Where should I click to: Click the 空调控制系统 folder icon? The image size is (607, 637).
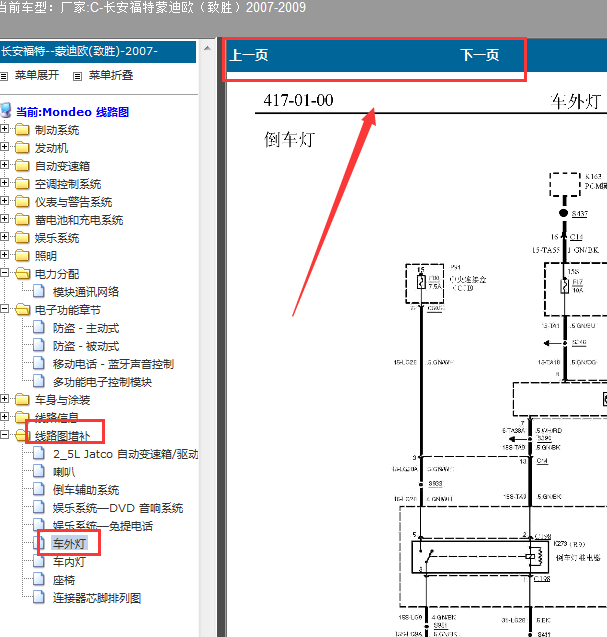(x=22, y=184)
